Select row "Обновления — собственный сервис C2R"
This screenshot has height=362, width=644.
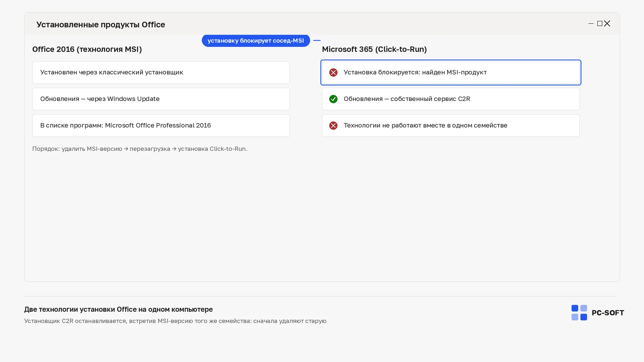451,99
